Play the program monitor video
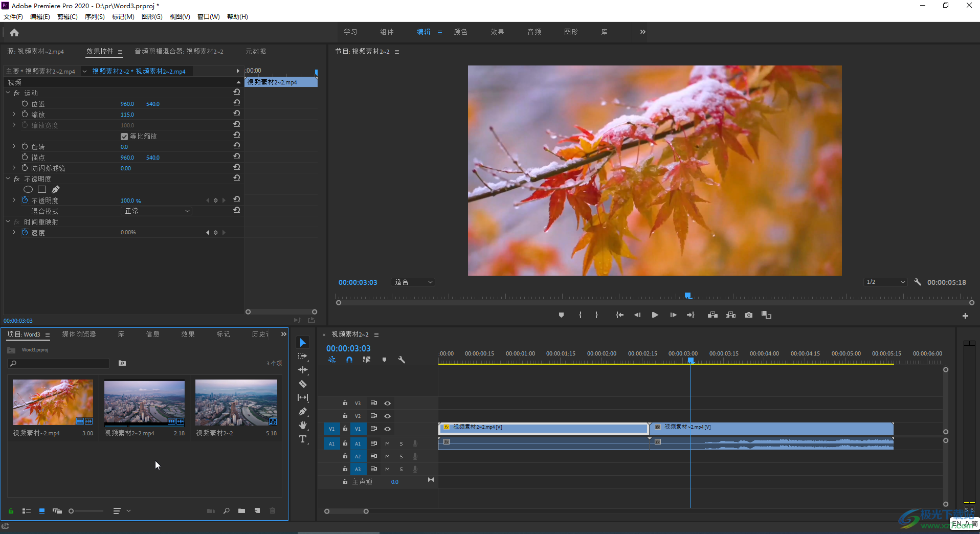The height and width of the screenshot is (534, 980). pos(655,315)
